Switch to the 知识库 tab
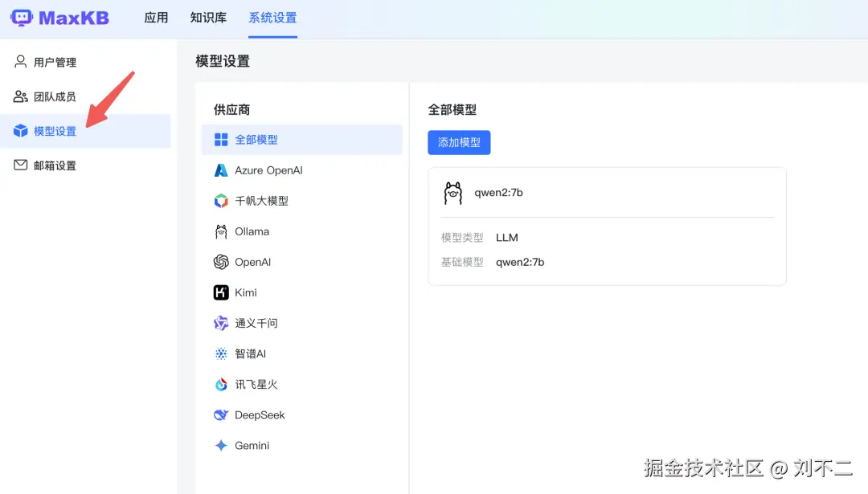Image resolution: width=868 pixels, height=494 pixels. [x=208, y=17]
